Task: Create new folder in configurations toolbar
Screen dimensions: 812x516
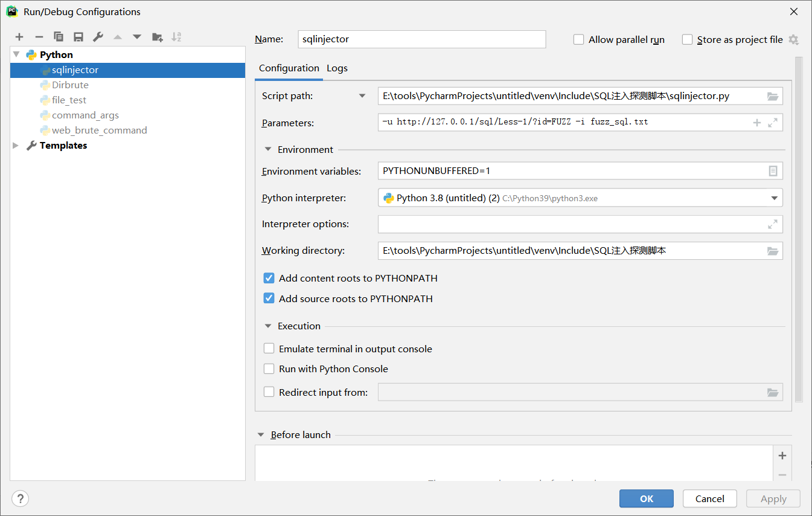Action: [x=158, y=37]
